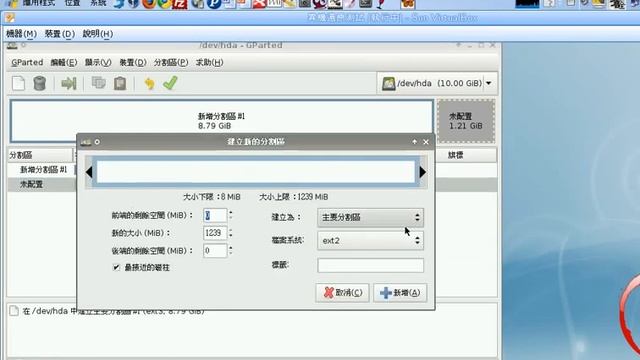The width and height of the screenshot is (640, 360).
Task: Toggle the round to cylinders checkbox
Action: tap(116, 267)
